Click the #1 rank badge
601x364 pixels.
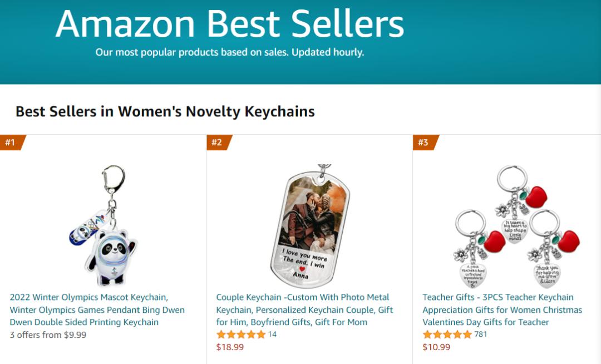click(x=11, y=142)
